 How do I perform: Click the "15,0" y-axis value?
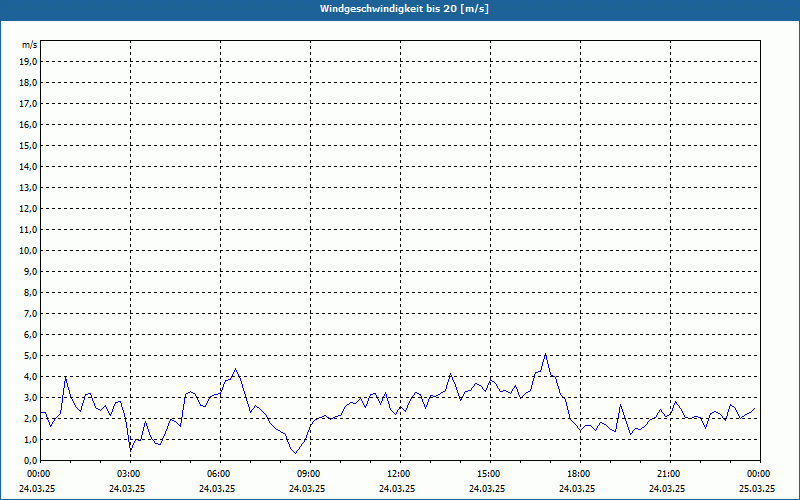pos(28,145)
